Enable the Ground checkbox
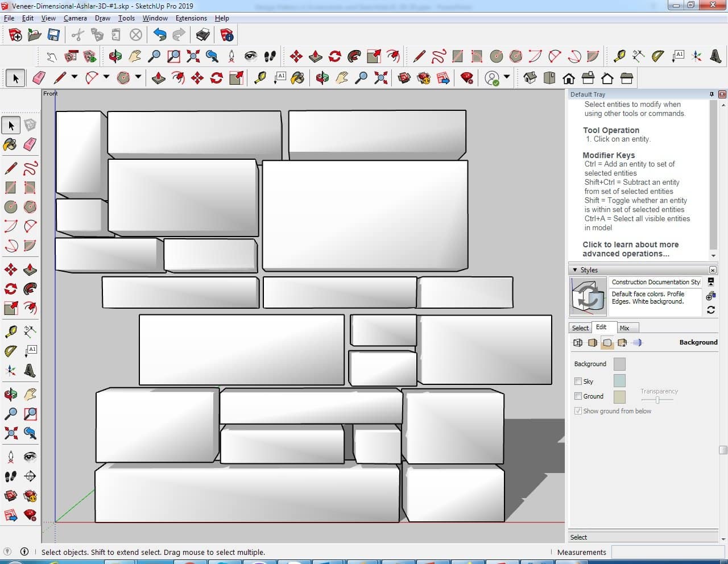The width and height of the screenshot is (728, 564). pyautogui.click(x=578, y=396)
